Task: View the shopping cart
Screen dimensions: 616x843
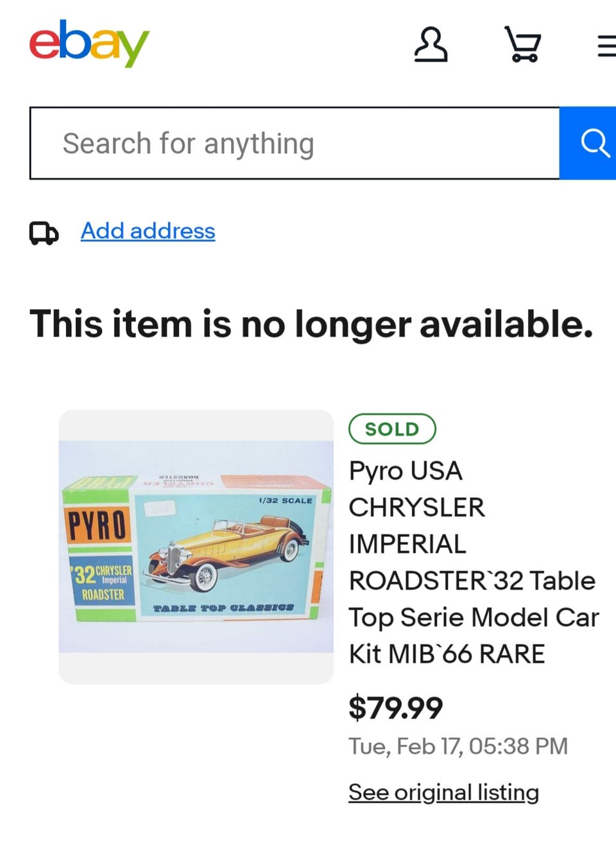Action: [x=523, y=44]
